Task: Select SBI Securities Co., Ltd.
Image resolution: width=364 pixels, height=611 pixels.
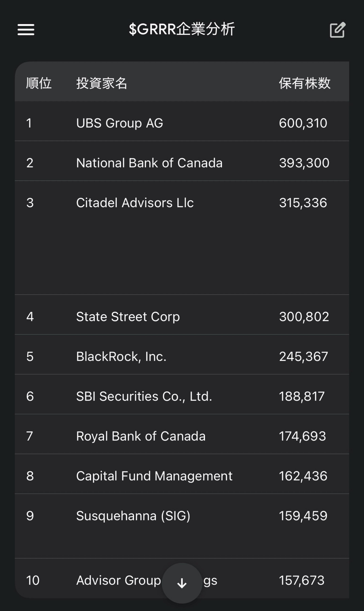Action: pyautogui.click(x=144, y=396)
